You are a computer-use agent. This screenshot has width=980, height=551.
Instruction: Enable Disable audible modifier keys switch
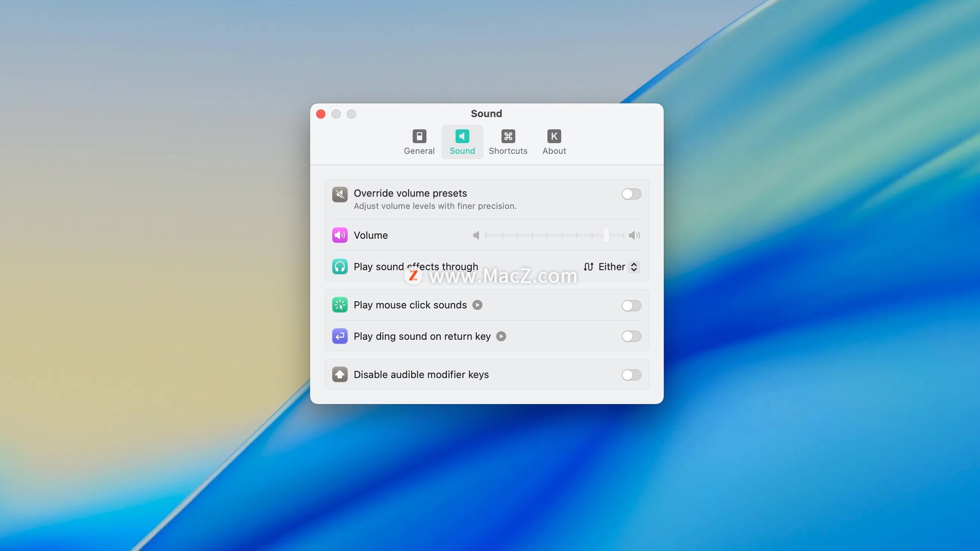(631, 375)
